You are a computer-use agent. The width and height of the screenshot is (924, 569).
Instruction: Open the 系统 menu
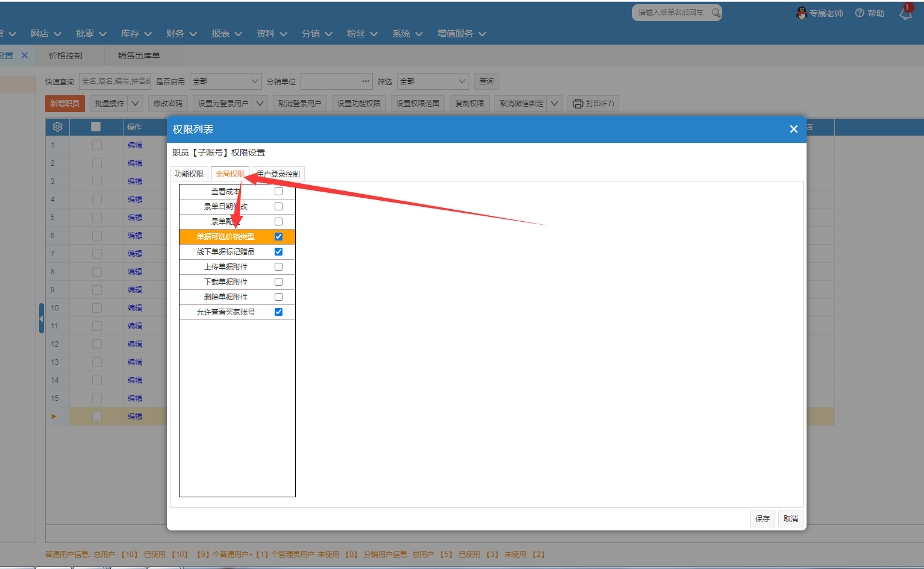point(407,34)
